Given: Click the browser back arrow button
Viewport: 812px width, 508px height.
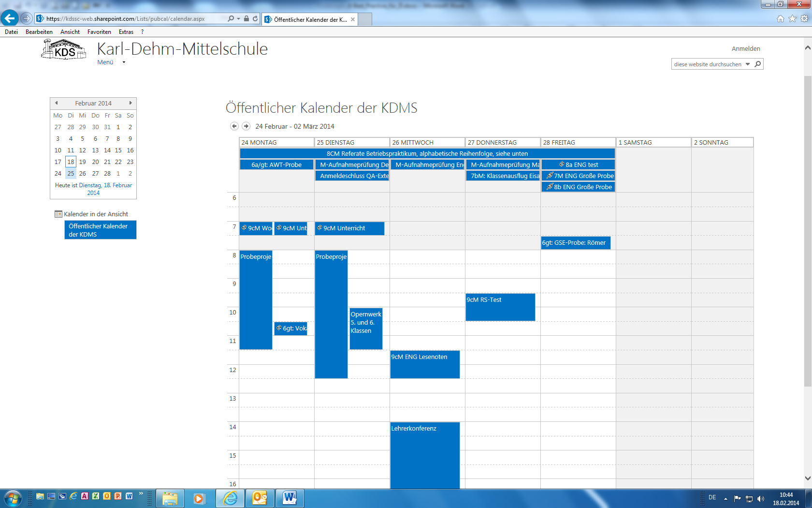Looking at the screenshot, I should pyautogui.click(x=10, y=18).
